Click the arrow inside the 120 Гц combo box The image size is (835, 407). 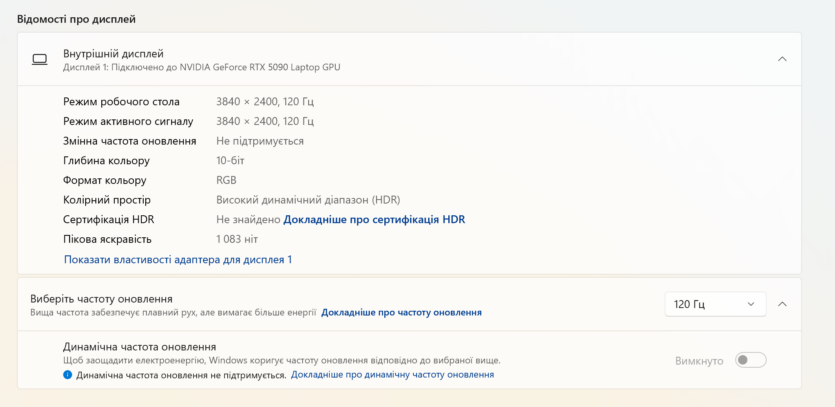[751, 304]
